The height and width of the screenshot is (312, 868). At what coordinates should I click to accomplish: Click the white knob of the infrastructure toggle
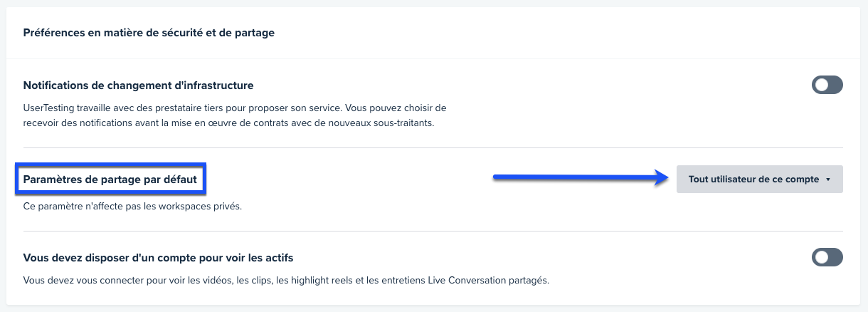(x=821, y=85)
